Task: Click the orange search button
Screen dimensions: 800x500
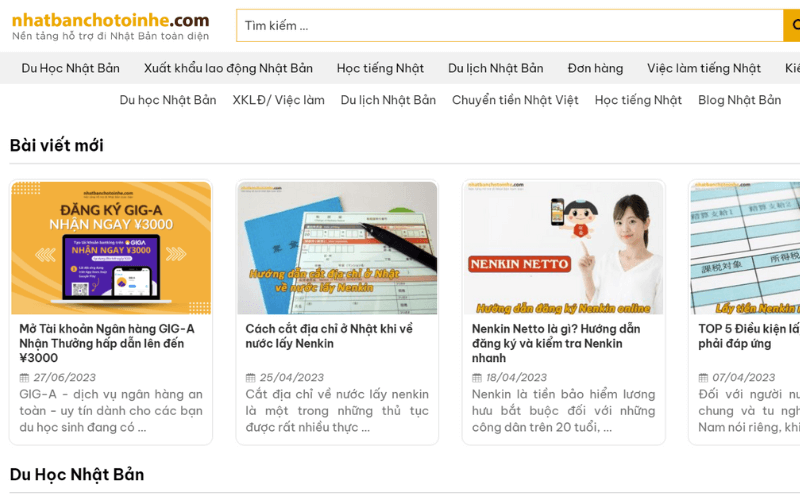Action: tap(791, 26)
